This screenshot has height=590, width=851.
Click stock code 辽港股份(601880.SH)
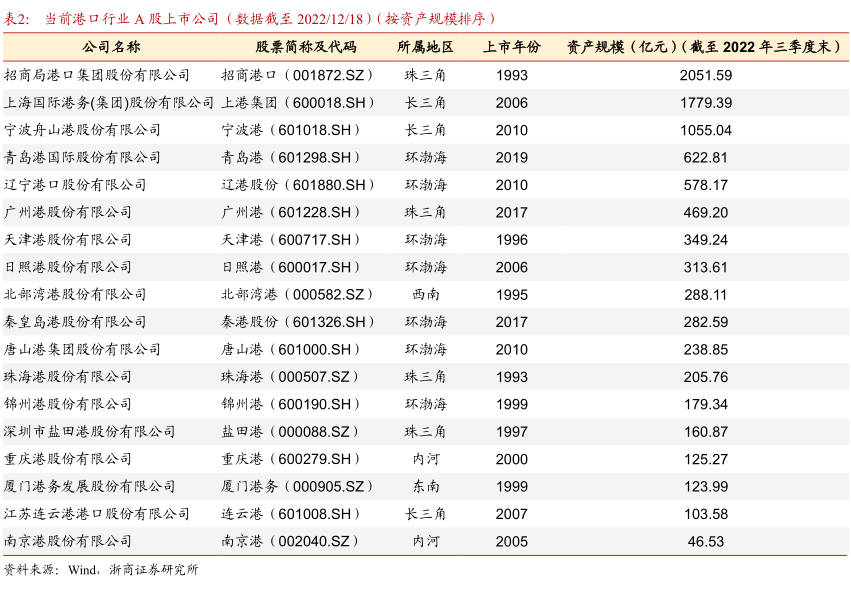[x=297, y=185]
